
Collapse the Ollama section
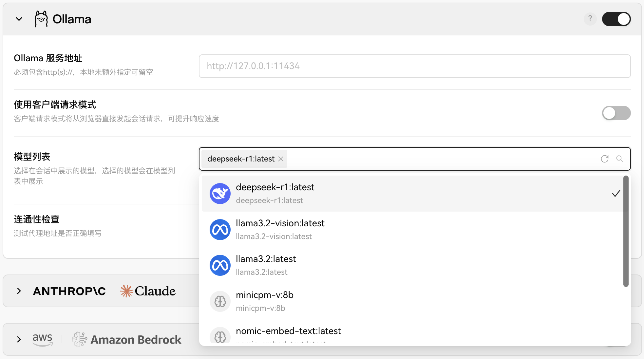point(19,19)
